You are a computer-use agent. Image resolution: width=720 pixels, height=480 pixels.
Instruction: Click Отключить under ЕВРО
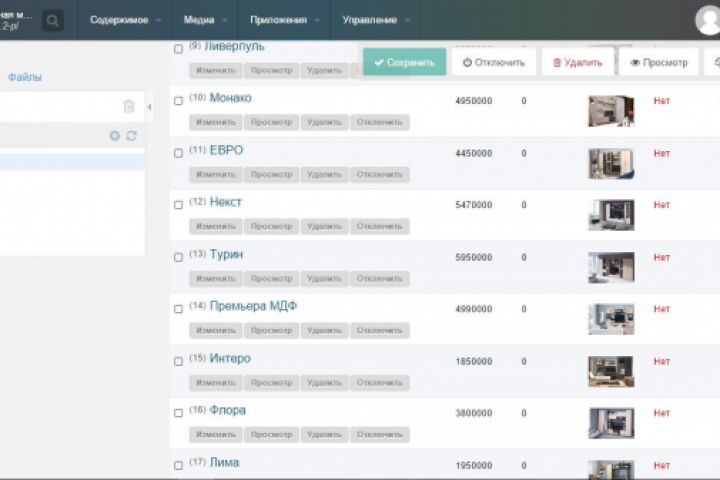380,175
